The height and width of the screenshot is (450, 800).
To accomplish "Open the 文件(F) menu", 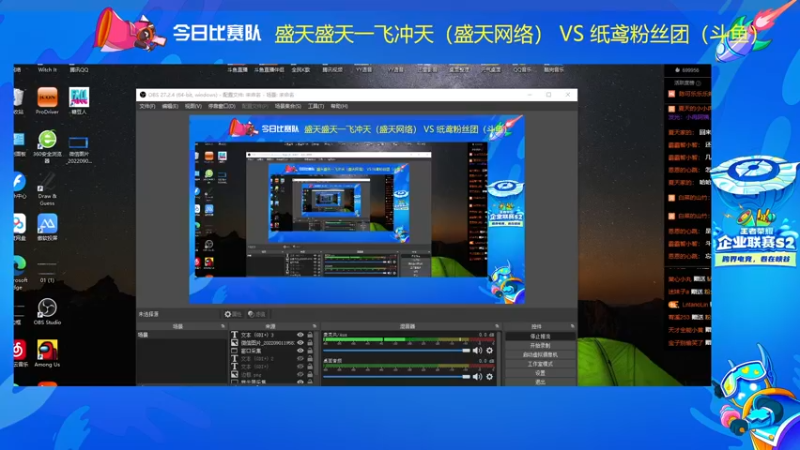I will point(147,106).
